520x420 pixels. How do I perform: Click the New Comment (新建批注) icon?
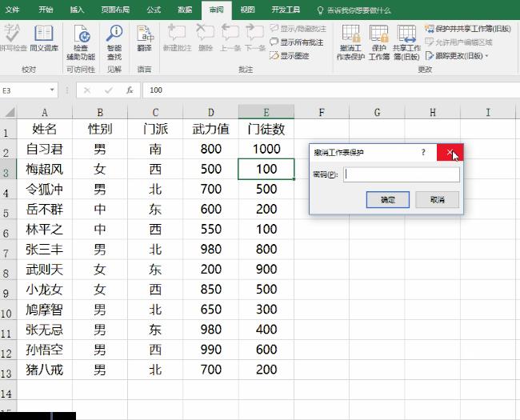click(x=177, y=38)
